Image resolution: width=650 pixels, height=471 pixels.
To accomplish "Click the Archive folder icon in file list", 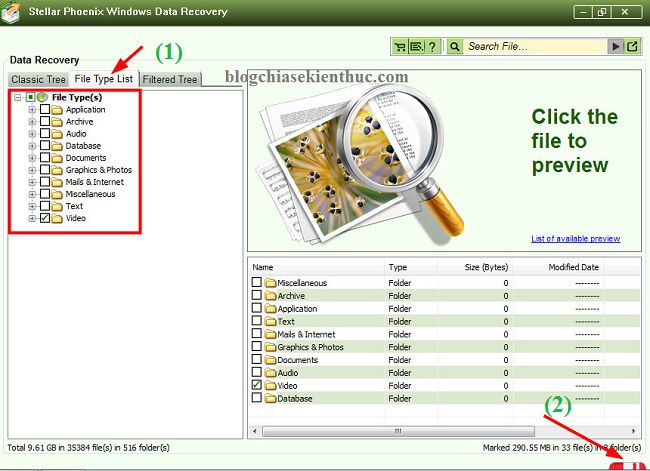I will 271,296.
